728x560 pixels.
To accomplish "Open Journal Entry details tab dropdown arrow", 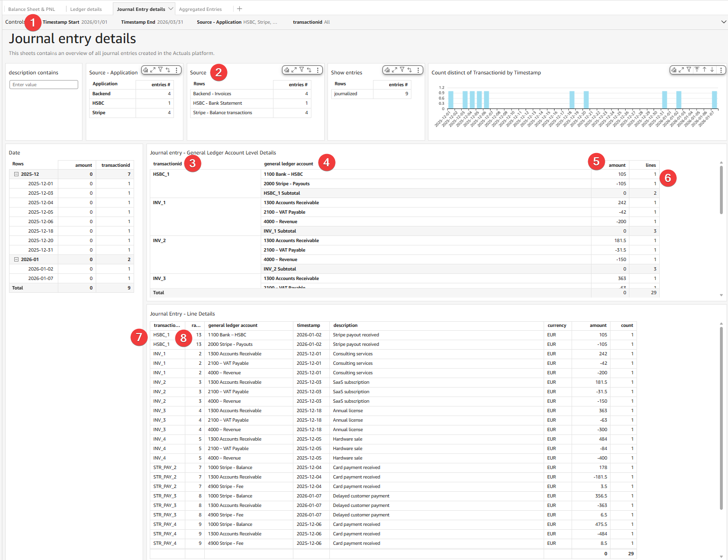I will (171, 9).
